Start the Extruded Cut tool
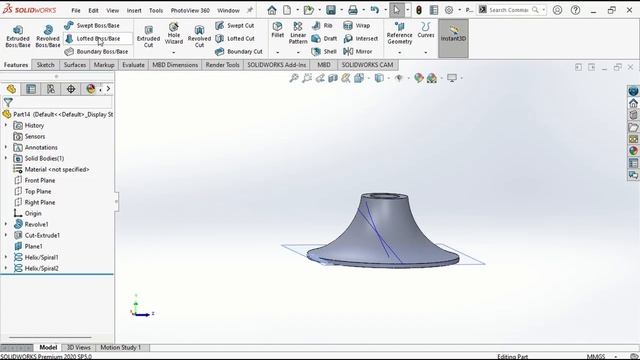 tap(148, 37)
